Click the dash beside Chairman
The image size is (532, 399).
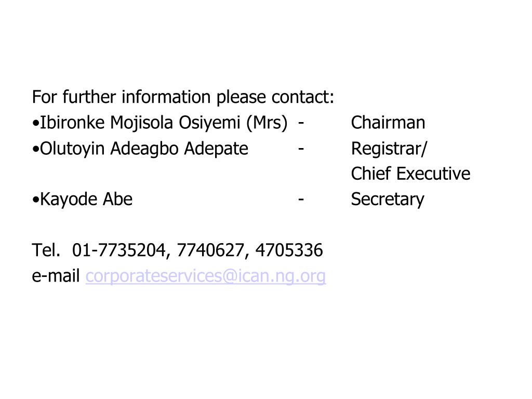tap(301, 123)
